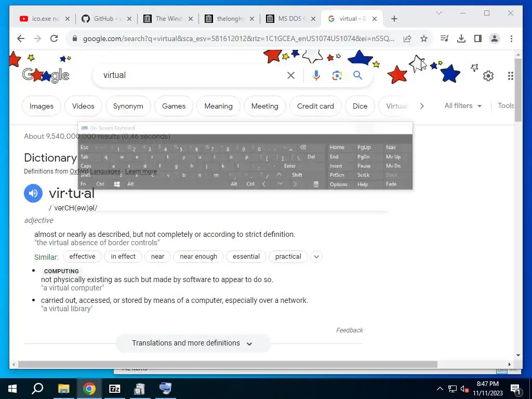Viewport: 532px width, 399px height.
Task: Open the Tools search option
Action: [x=506, y=106]
